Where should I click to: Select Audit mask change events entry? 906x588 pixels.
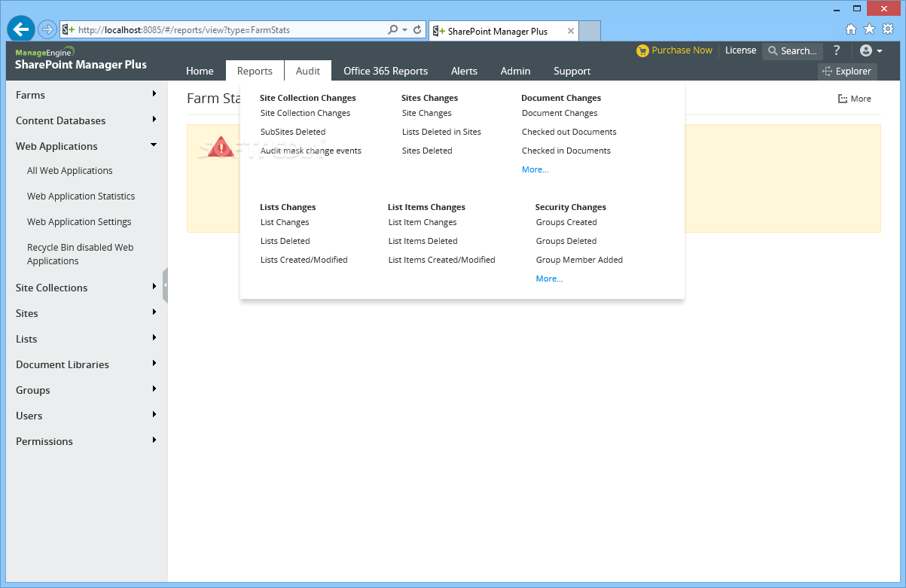[311, 151]
